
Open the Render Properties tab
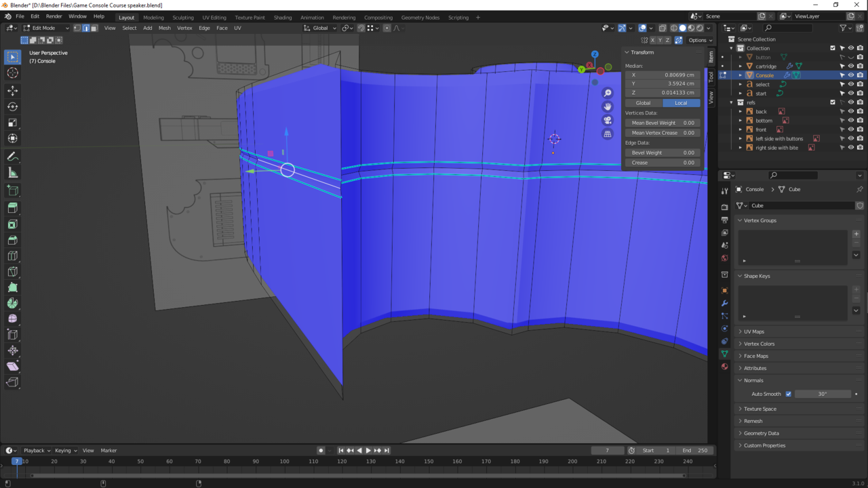(724, 207)
